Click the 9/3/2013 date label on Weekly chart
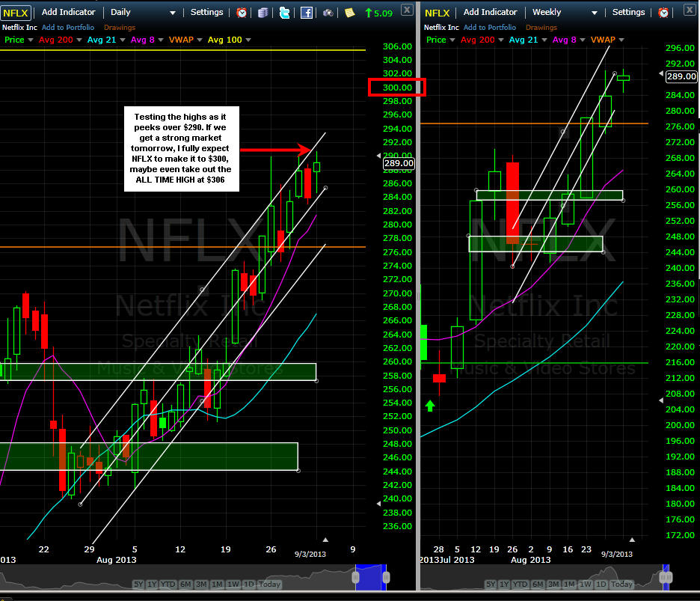The width and height of the screenshot is (700, 601). [x=616, y=554]
